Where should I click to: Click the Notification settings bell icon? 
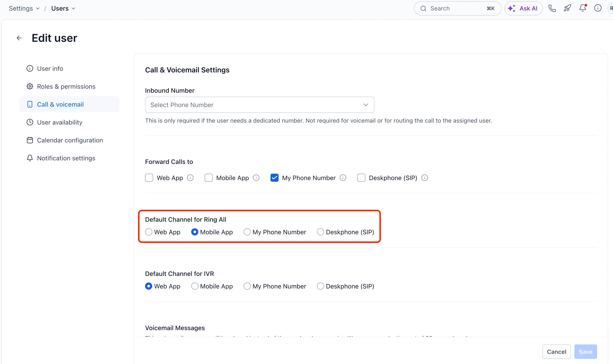coord(30,158)
